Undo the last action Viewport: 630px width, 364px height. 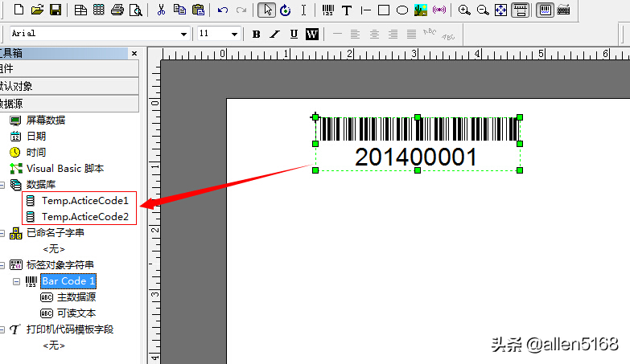[x=223, y=10]
